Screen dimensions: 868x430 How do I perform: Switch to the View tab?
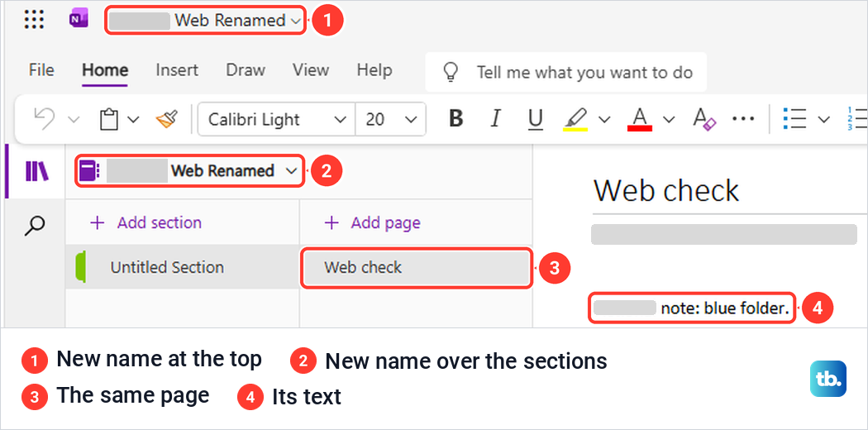(311, 70)
